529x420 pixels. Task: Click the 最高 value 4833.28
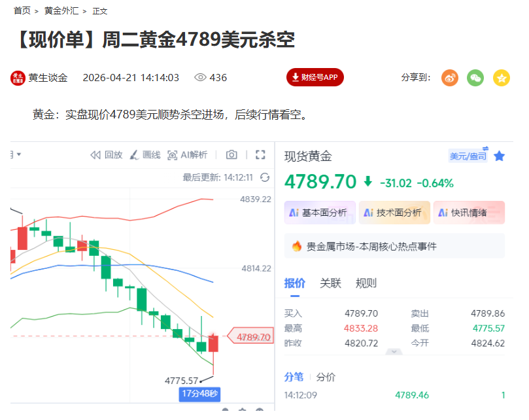click(361, 328)
